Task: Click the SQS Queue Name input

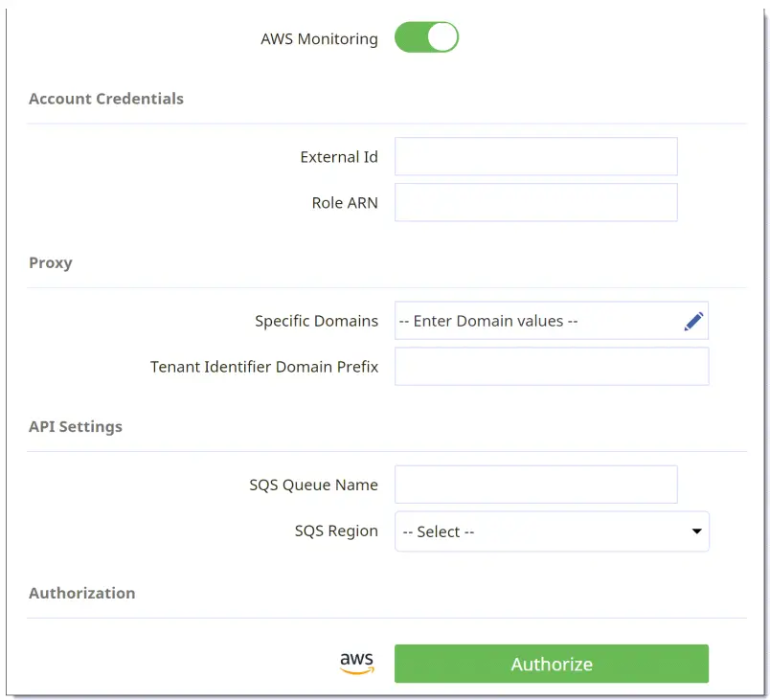Action: [x=535, y=485]
